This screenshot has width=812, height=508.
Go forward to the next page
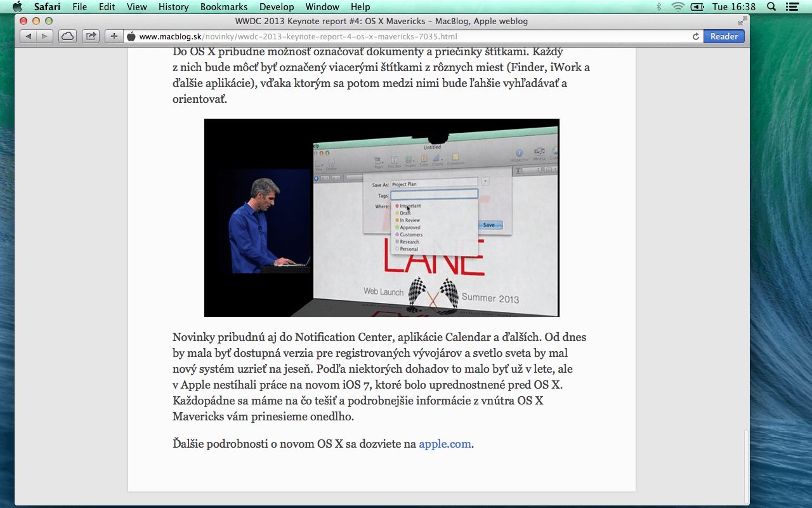click(44, 36)
